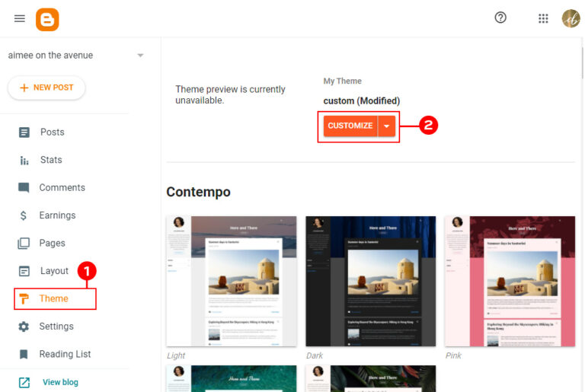Choose the Contempo Pink theme thumbnail
This screenshot has width=585, height=392.
[x=510, y=281]
